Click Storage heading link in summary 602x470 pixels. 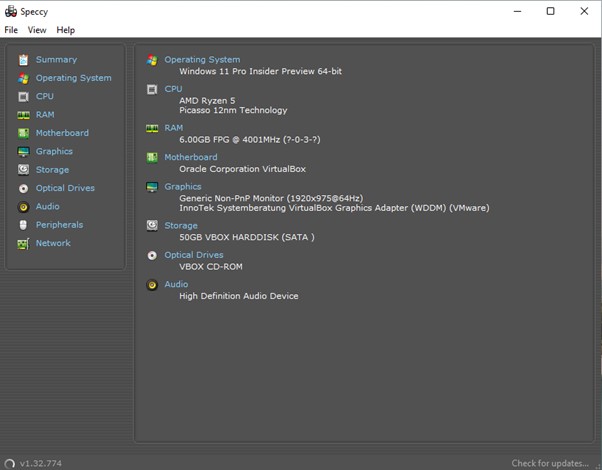pyautogui.click(x=181, y=226)
